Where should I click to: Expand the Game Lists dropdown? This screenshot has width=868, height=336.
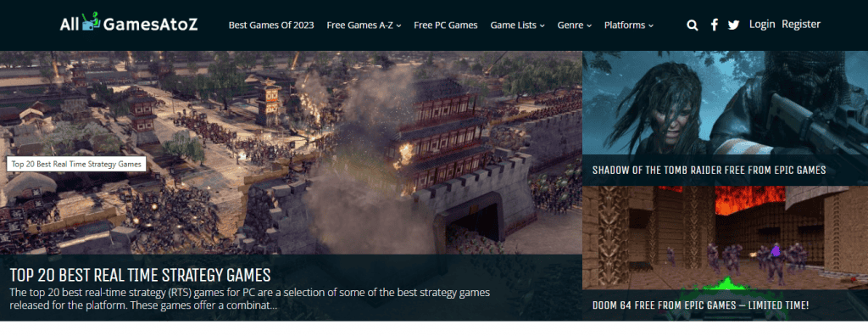pos(518,25)
